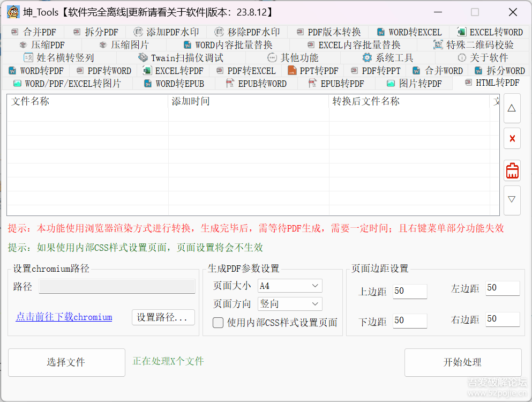Click the 右边距 input field

pyautogui.click(x=503, y=319)
